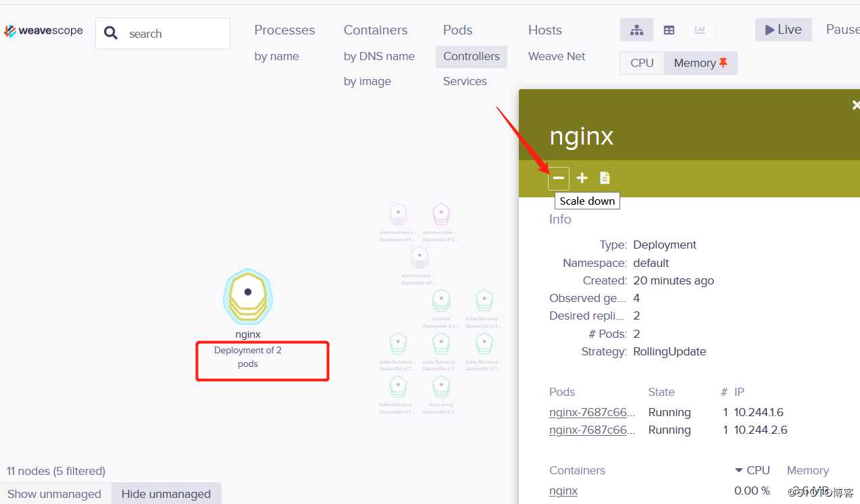Select the Controllers view
This screenshot has height=504, width=860.
pos(472,56)
